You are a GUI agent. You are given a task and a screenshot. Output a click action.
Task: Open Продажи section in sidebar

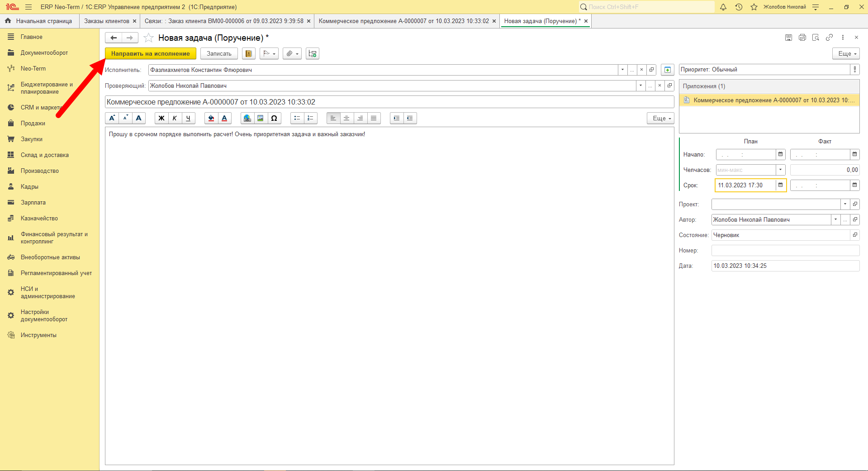[33, 123]
